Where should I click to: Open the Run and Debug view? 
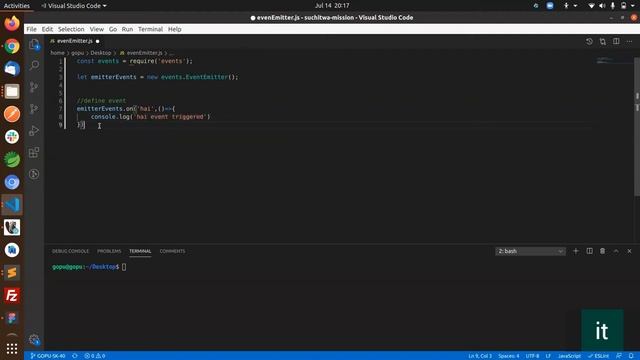click(34, 131)
